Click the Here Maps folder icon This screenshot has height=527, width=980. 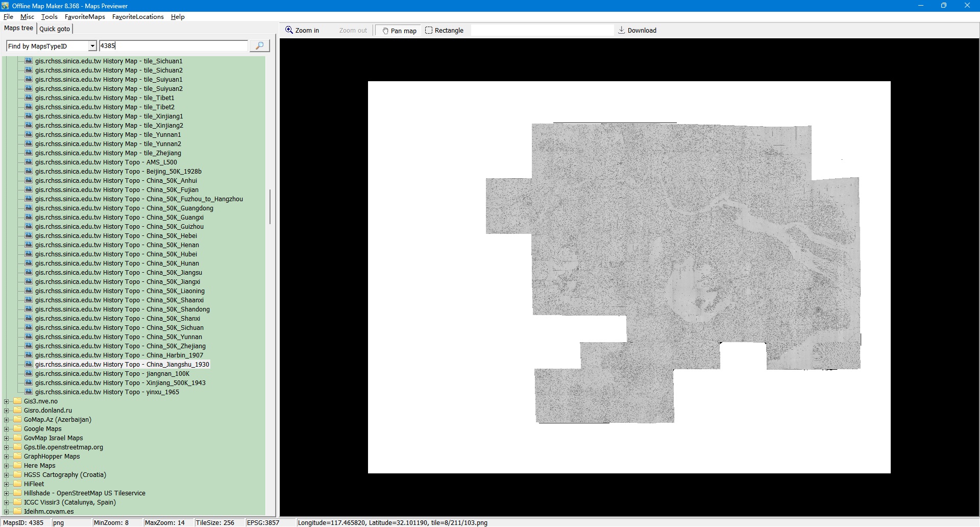point(17,466)
